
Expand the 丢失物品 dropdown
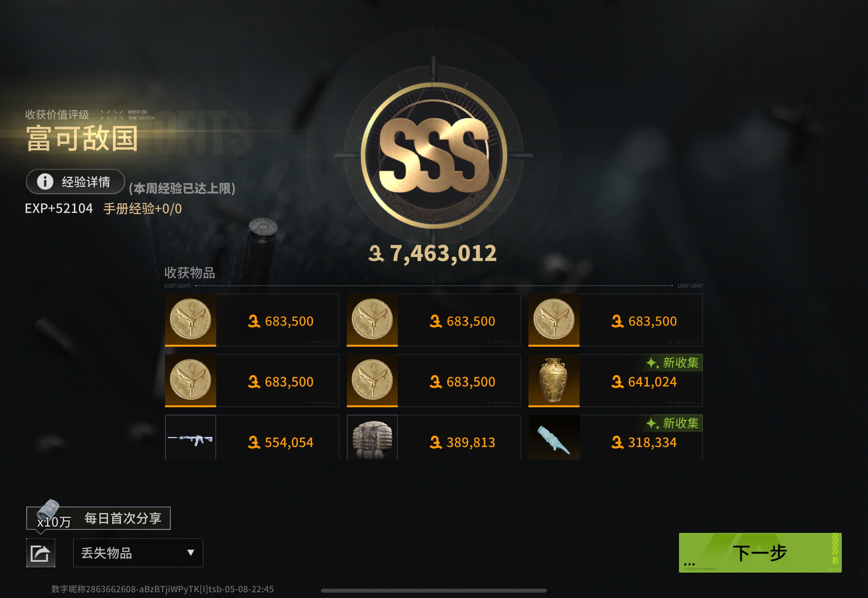138,553
